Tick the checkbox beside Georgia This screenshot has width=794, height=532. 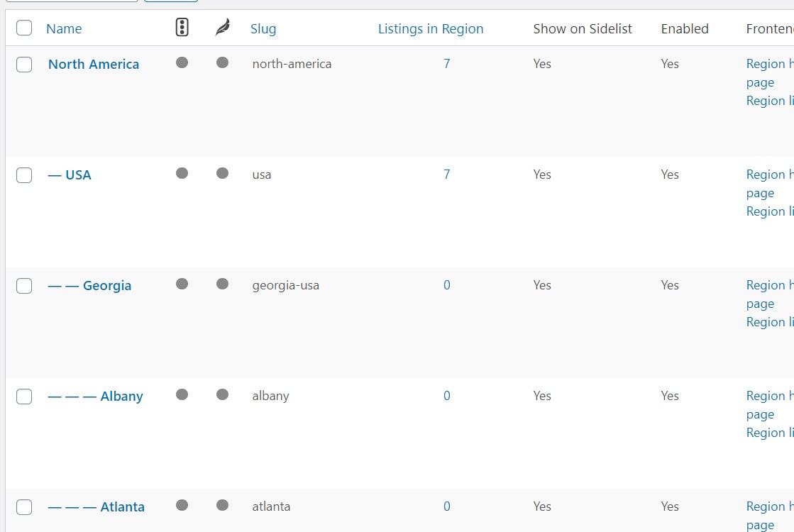tap(24, 286)
